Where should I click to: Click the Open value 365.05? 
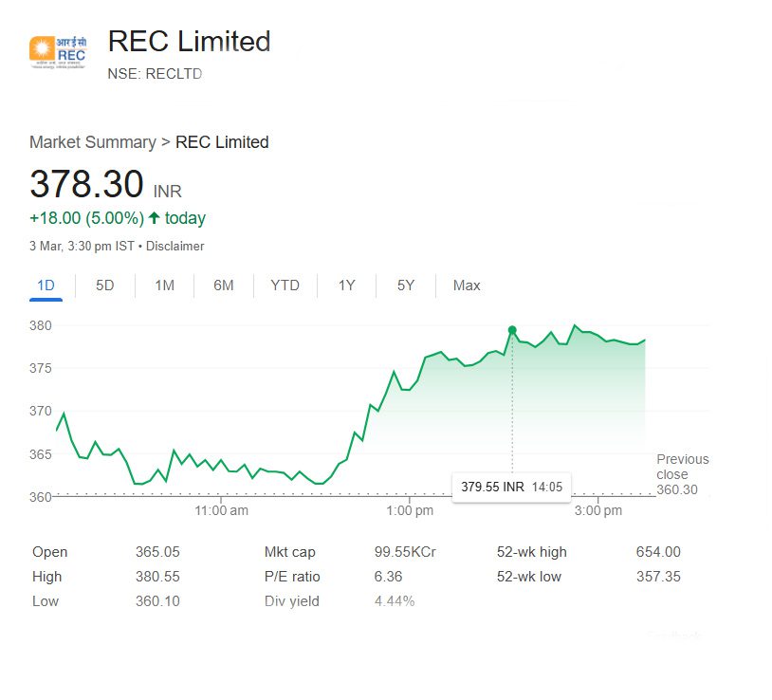(157, 552)
